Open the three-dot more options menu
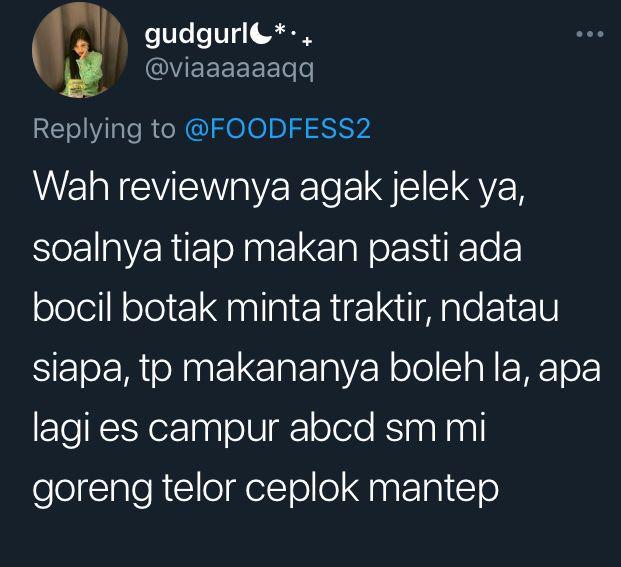 coord(590,34)
